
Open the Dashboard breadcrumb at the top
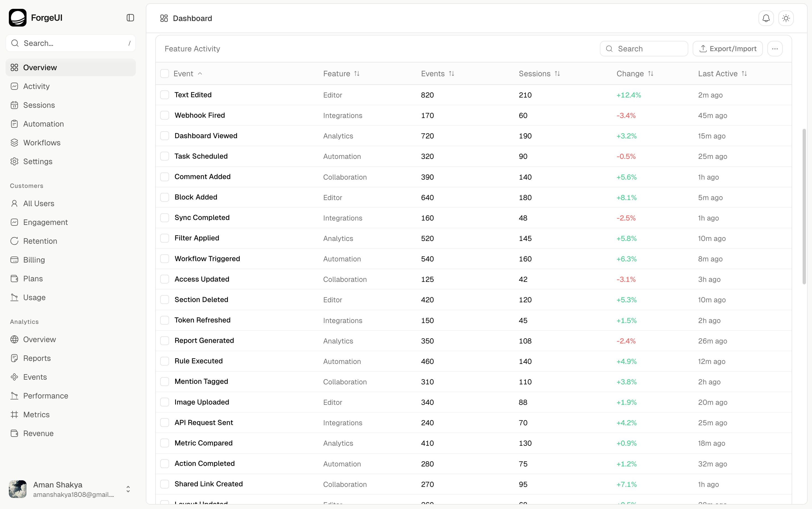point(192,18)
